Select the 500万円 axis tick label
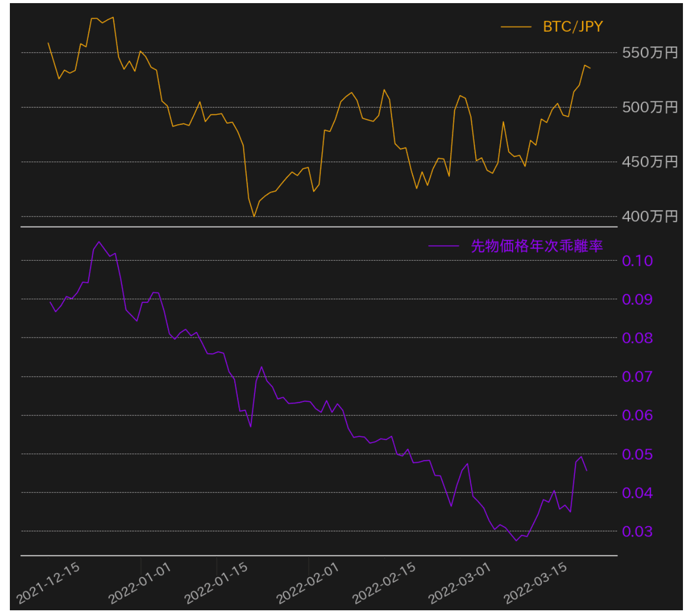This screenshot has width=698, height=616. (x=650, y=107)
